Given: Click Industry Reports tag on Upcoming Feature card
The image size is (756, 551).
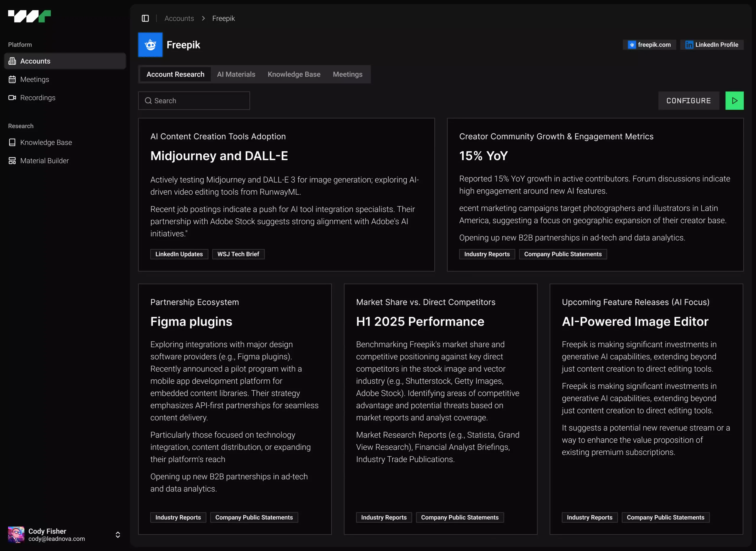Looking at the screenshot, I should (589, 517).
